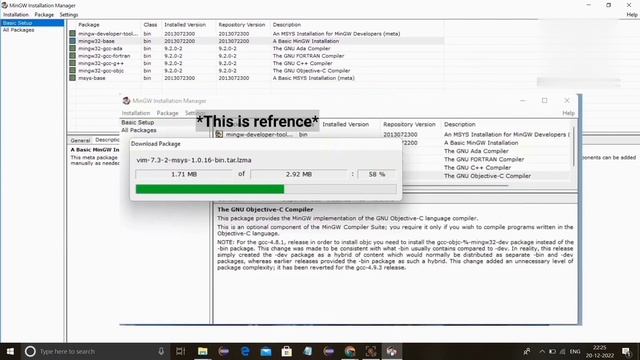Open Microsoft Store from taskbar
This screenshot has height=360, width=640.
pyautogui.click(x=287, y=351)
